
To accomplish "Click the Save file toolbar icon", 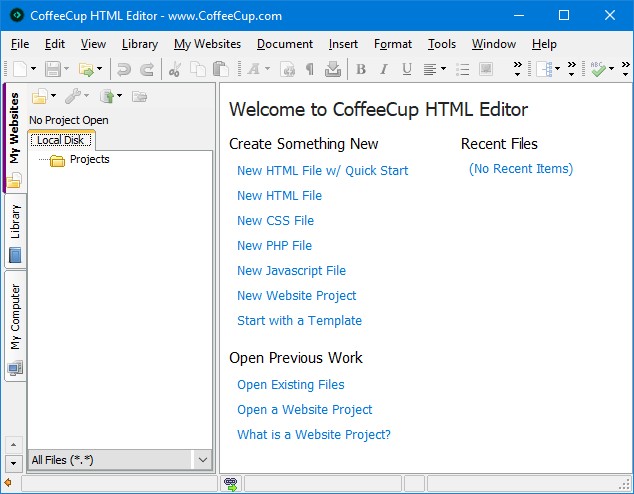I will [51, 69].
